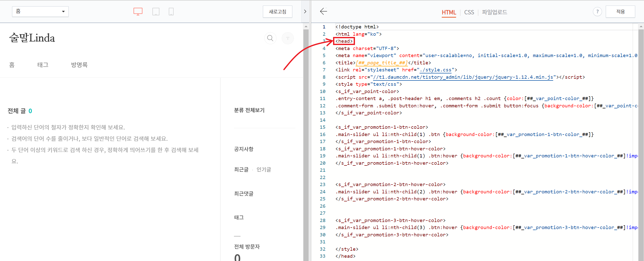Open the round menu icon beside search
Viewport: 644px width, 261px height.
tap(288, 38)
